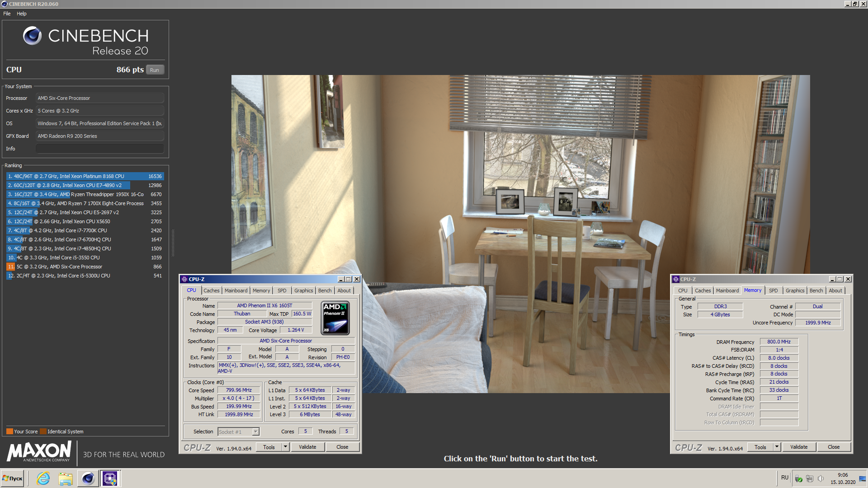Select Graphics tab in right CPU-Z window

(795, 291)
